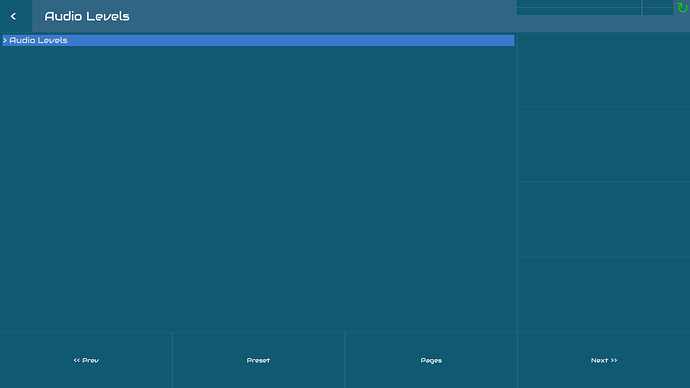This screenshot has height=388, width=690.
Task: Go to the previous page with Prev
Action: (86, 360)
